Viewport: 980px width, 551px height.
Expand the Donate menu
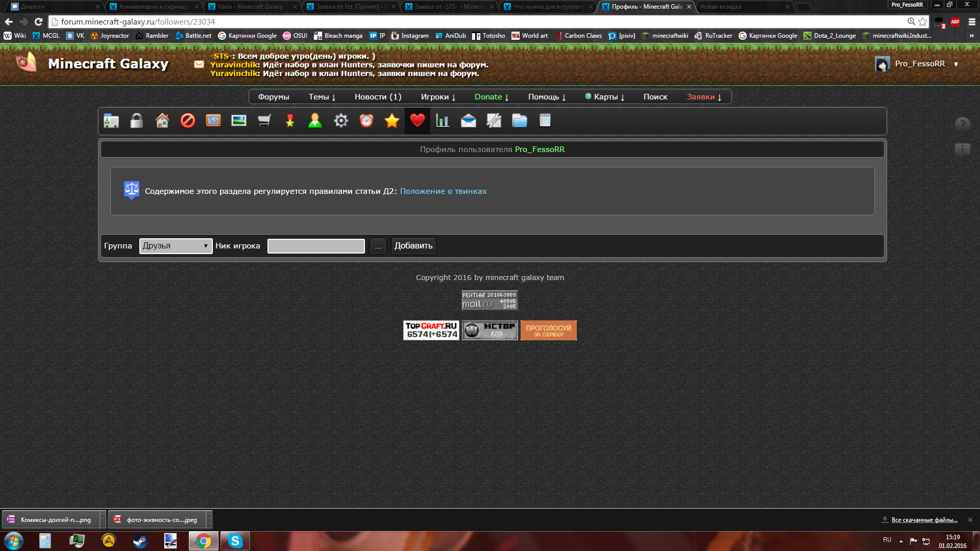pyautogui.click(x=491, y=97)
